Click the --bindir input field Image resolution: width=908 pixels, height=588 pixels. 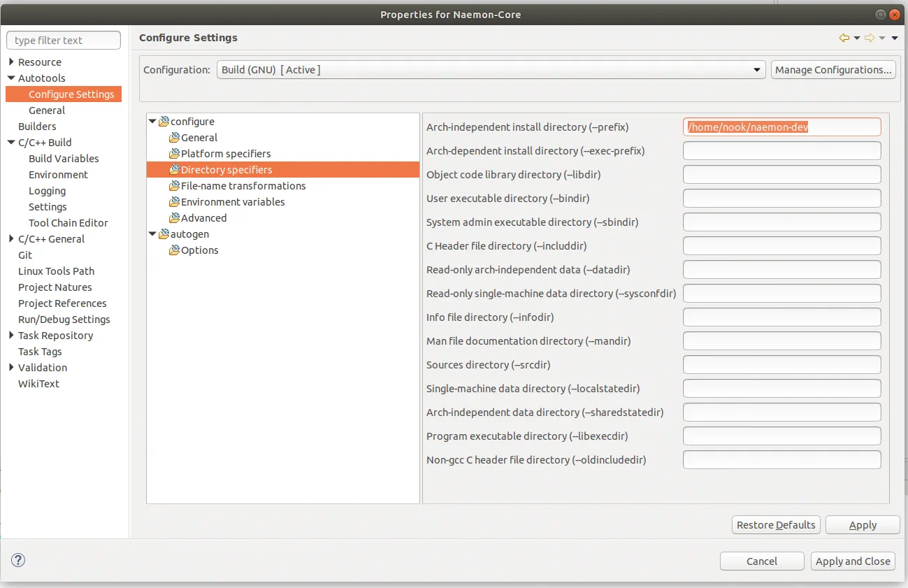781,199
